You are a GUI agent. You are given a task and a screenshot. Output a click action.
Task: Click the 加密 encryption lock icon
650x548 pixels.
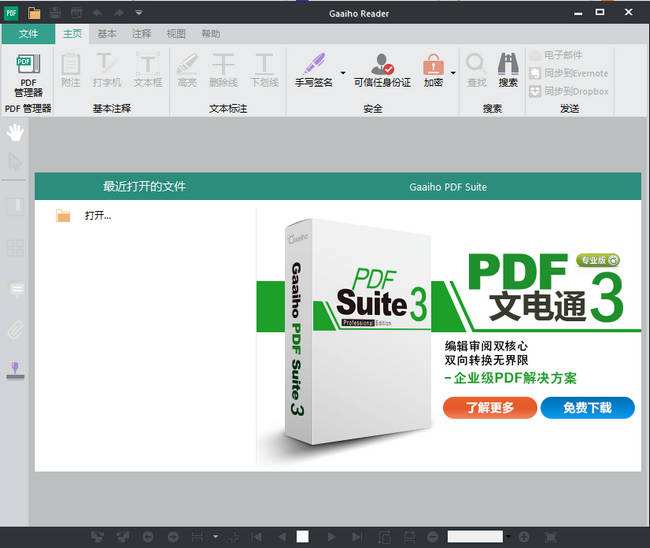tap(433, 64)
